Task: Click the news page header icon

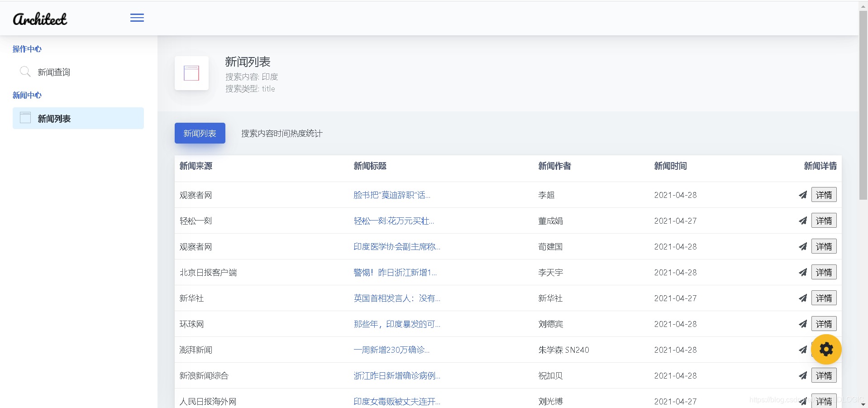Action: click(191, 73)
